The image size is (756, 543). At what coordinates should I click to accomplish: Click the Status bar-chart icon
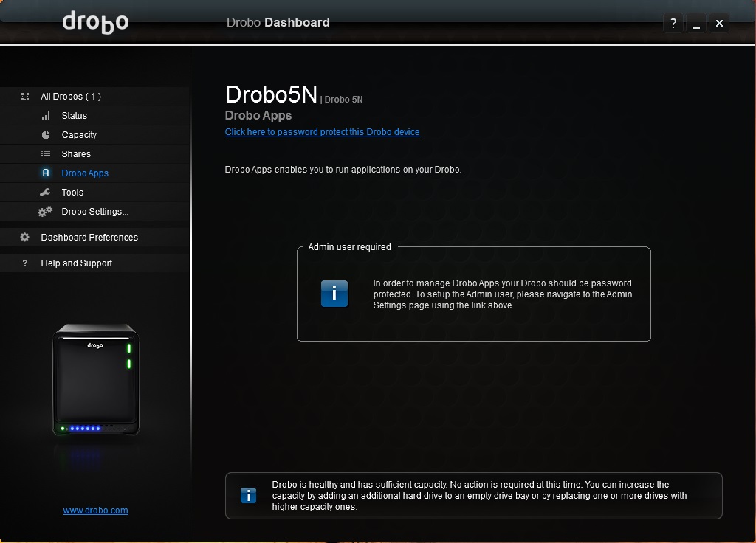pyautogui.click(x=46, y=116)
